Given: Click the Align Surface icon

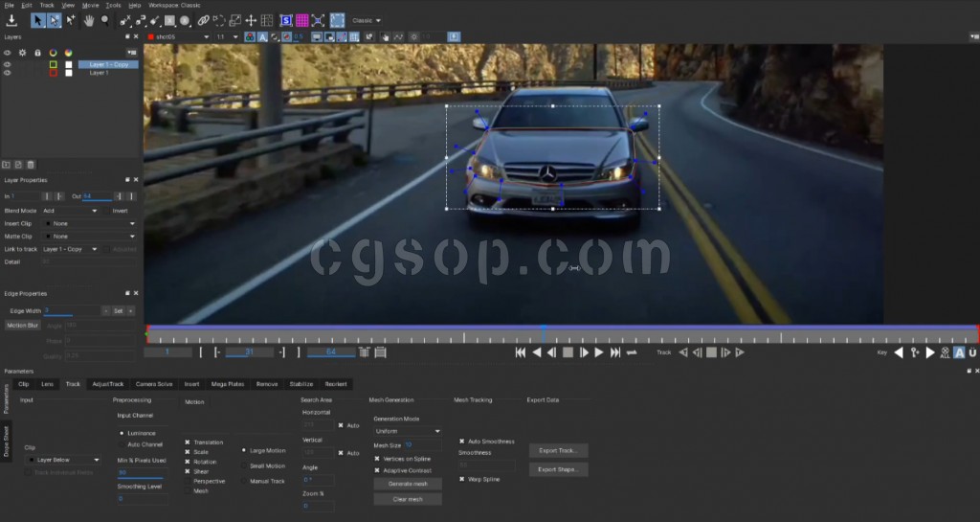Looking at the screenshot, I should tap(318, 21).
